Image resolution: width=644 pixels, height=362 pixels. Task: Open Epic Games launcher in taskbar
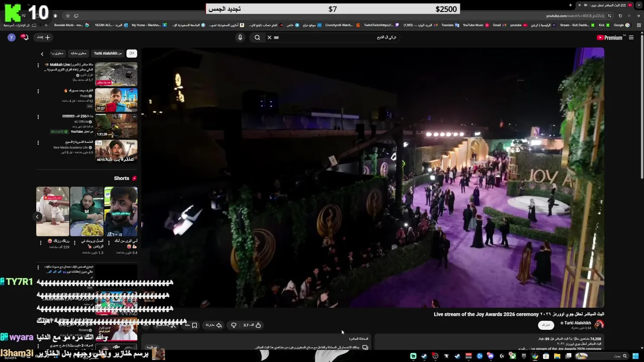(x=524, y=356)
